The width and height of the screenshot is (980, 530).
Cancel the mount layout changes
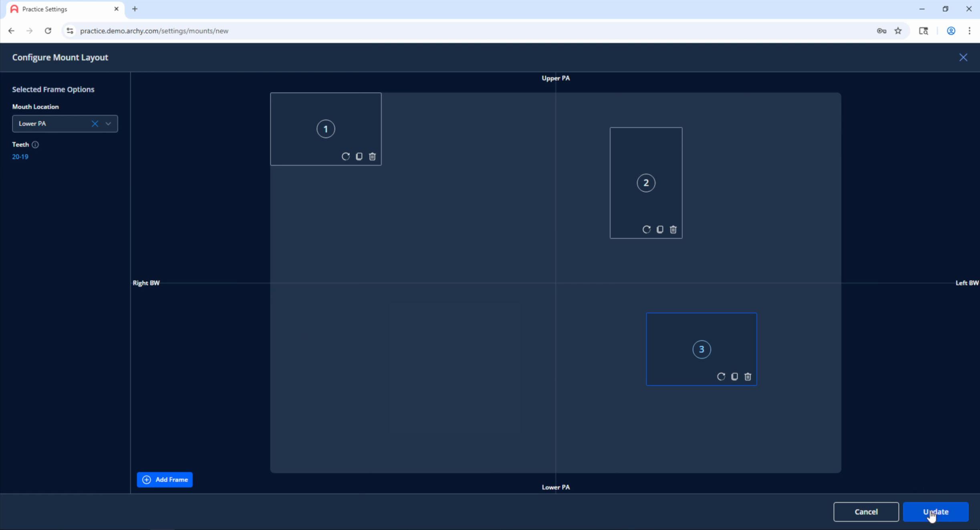866,512
